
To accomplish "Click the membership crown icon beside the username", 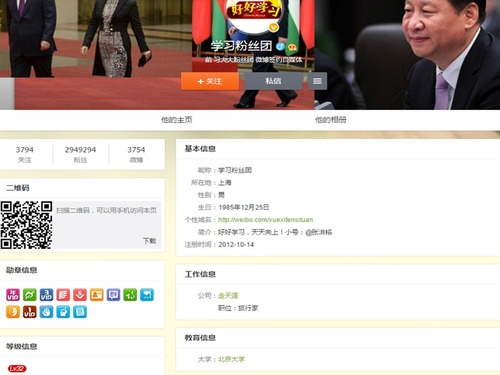I will point(292,47).
